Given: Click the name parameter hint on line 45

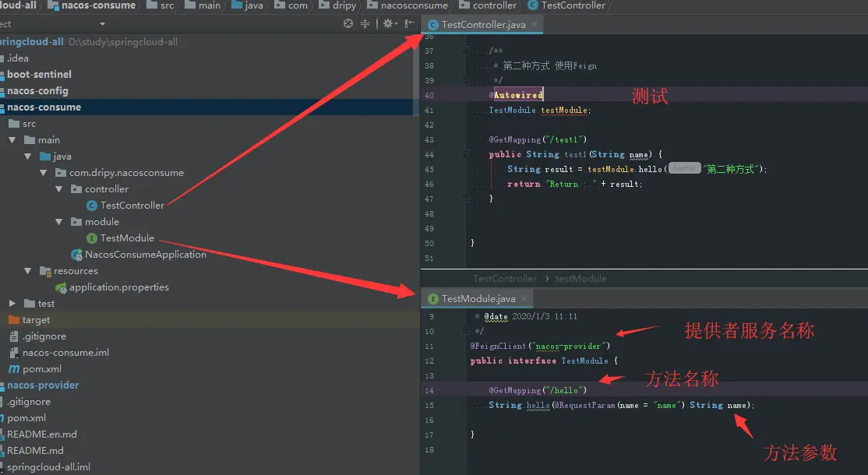Looking at the screenshot, I should (684, 168).
